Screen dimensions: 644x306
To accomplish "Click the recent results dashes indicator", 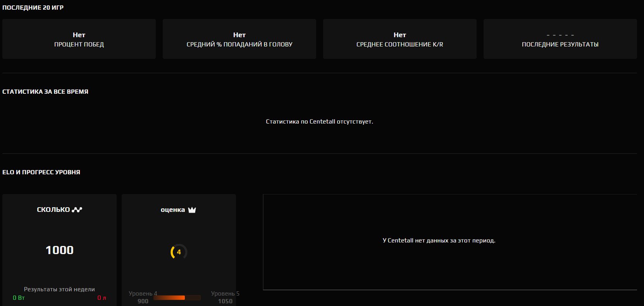I will coord(560,35).
